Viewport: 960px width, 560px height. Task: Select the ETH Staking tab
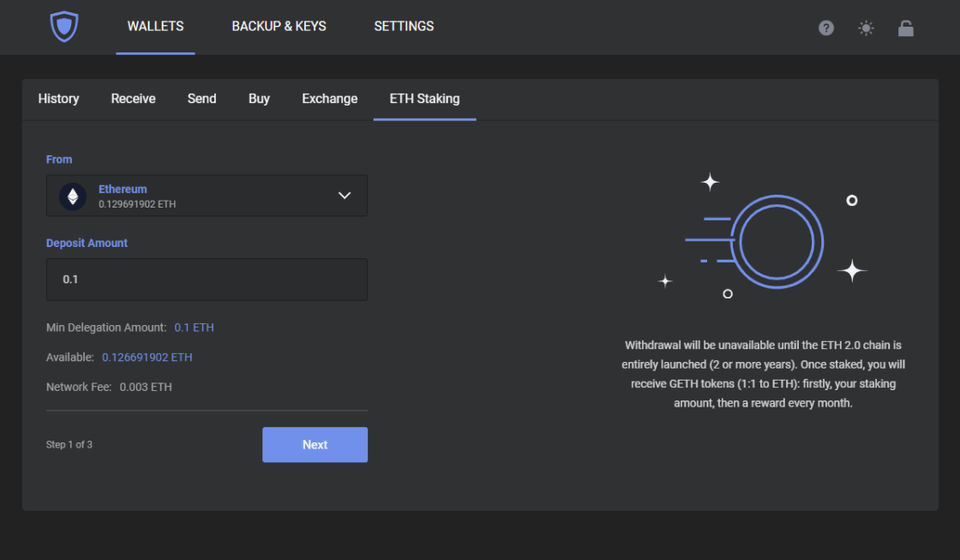[x=424, y=99]
